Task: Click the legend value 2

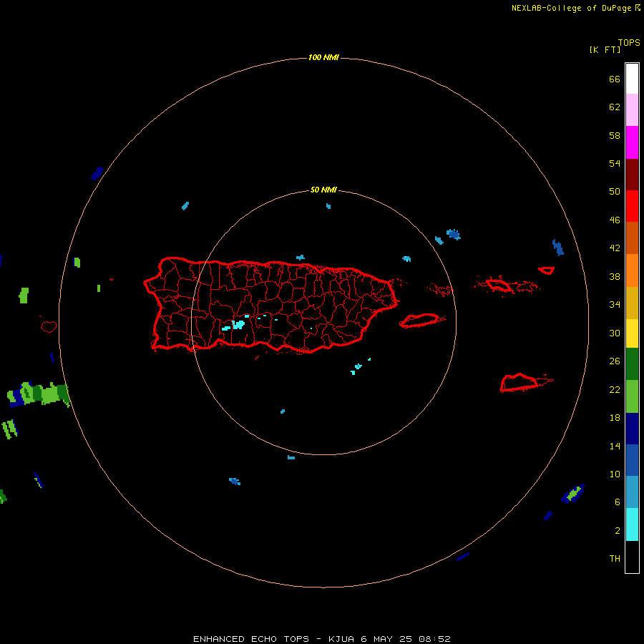Action: [618, 531]
